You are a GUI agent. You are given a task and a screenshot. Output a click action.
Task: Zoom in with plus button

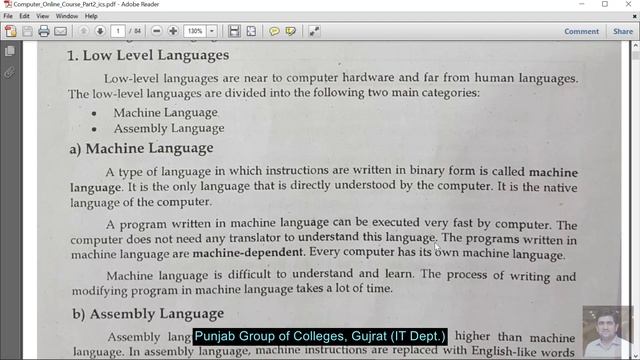[x=173, y=31]
